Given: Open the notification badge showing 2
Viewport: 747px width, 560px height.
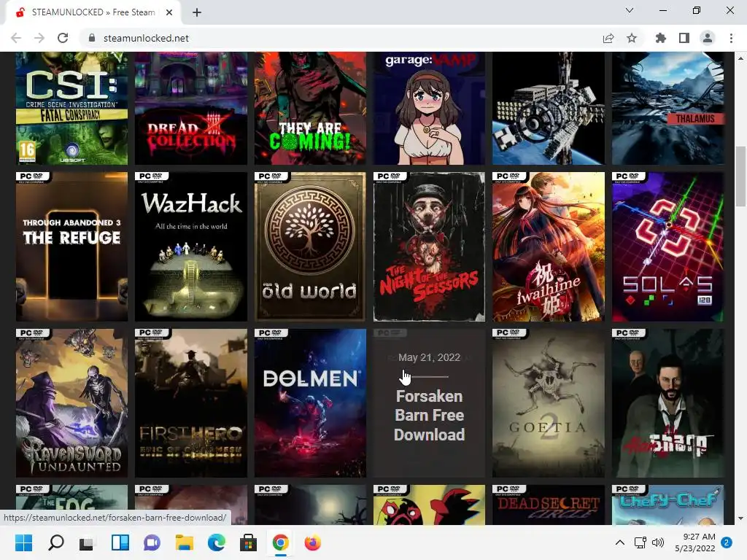Looking at the screenshot, I should (727, 542).
